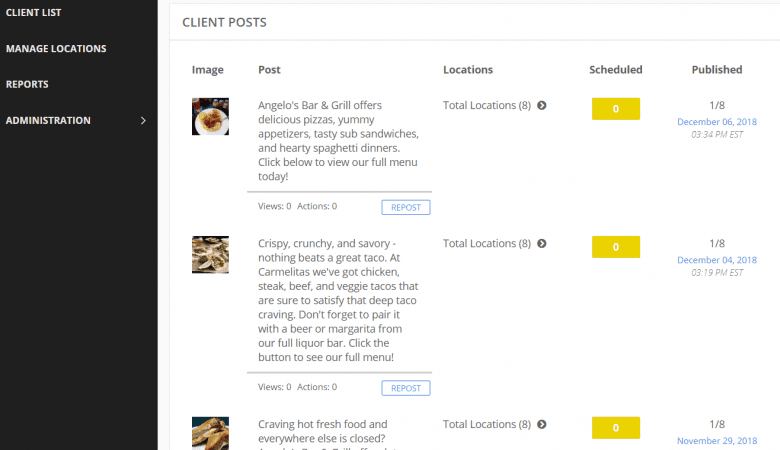Image resolution: width=780 pixels, height=450 pixels.
Task: Click the Total Locations (8) text for Angelo's post
Action: pos(487,105)
